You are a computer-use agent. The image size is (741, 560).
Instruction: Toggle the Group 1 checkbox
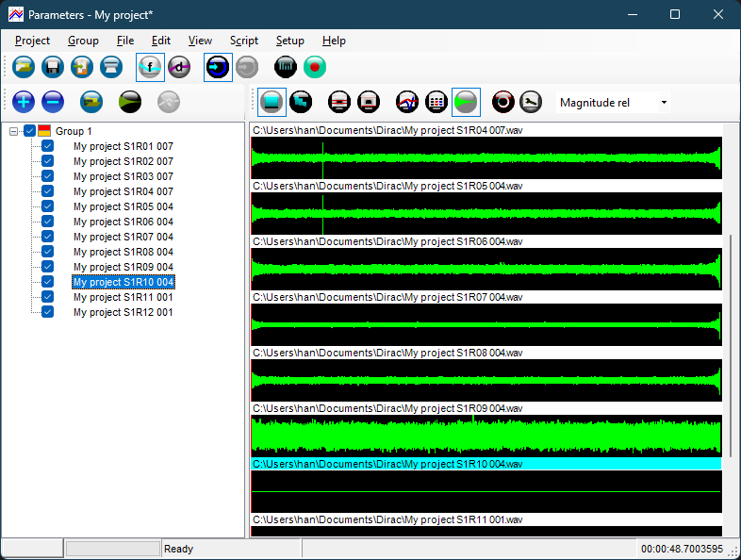click(x=29, y=131)
